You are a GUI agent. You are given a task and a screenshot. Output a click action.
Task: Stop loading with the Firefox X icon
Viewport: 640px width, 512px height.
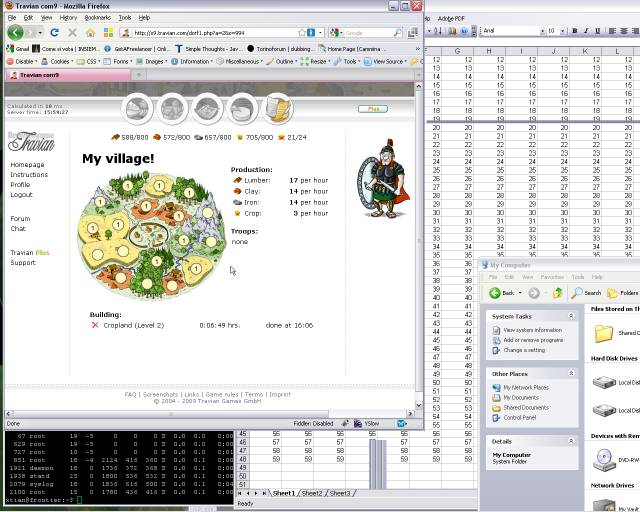(72, 32)
